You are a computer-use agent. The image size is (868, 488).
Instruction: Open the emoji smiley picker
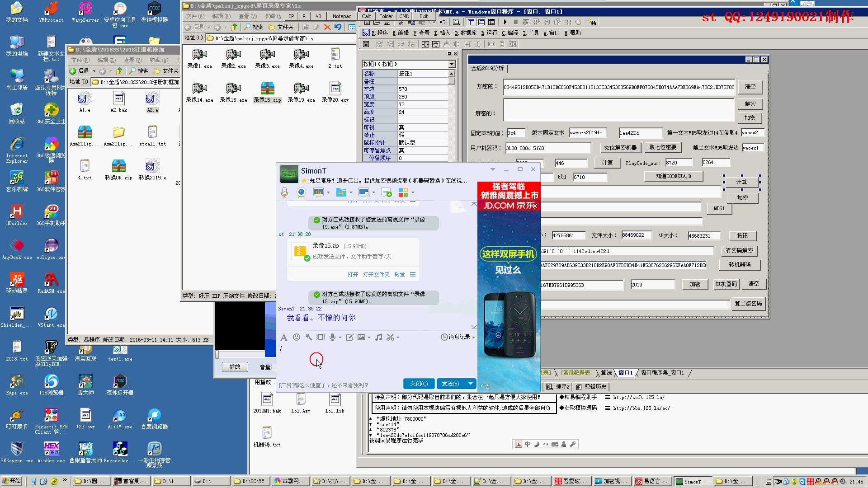click(297, 337)
